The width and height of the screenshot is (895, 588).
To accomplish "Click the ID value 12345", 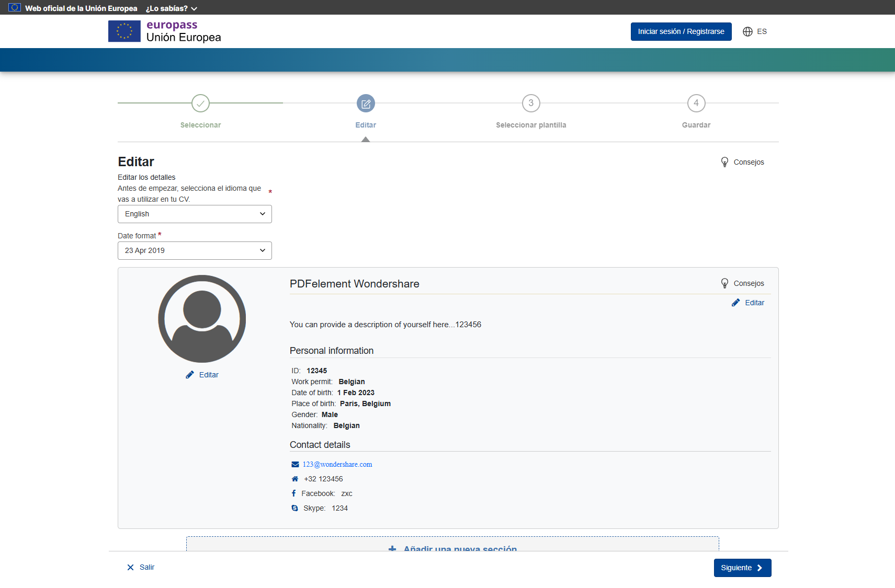I will (x=317, y=371).
